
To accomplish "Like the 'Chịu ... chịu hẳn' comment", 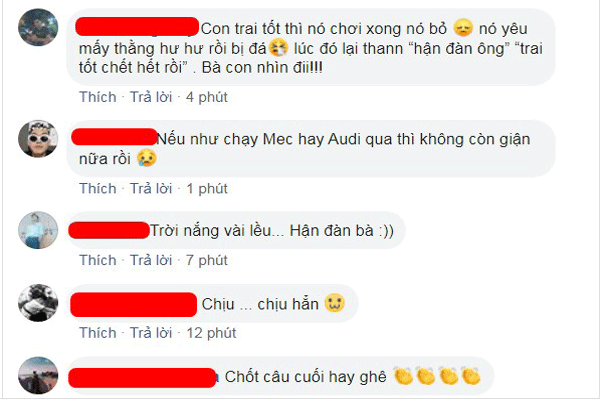I will coord(98,333).
